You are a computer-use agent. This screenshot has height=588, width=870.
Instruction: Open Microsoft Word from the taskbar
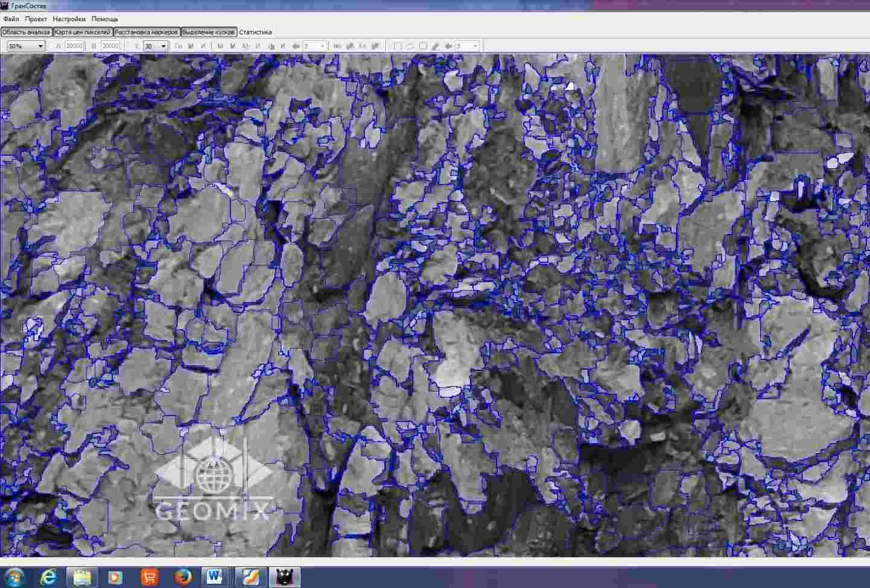(x=214, y=577)
